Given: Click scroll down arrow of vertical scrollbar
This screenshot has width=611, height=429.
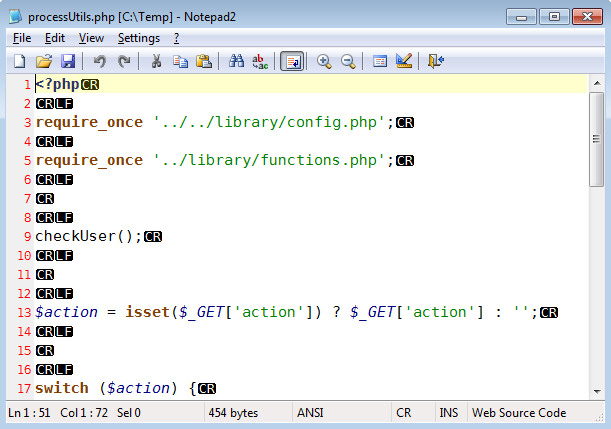Looking at the screenshot, I should (597, 392).
